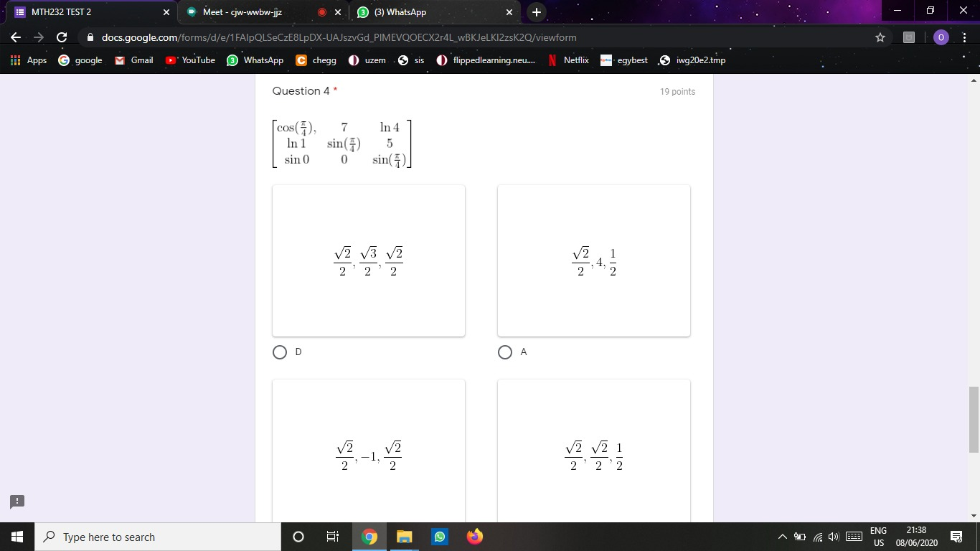
Task: Close the Meet tab
Action: 338,12
